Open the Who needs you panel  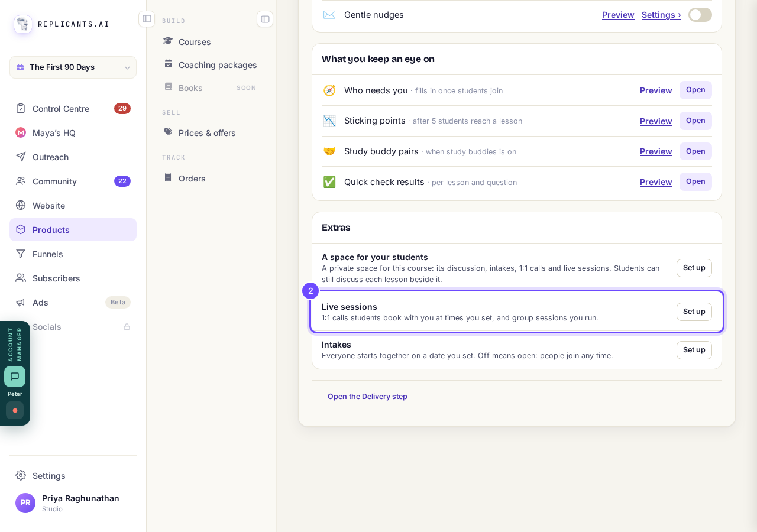(x=695, y=90)
